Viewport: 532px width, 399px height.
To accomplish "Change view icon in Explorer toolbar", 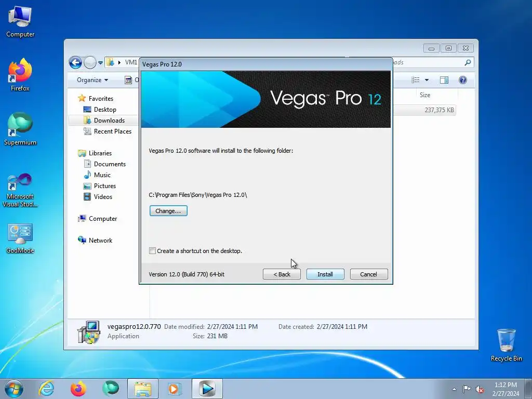I will click(x=415, y=80).
